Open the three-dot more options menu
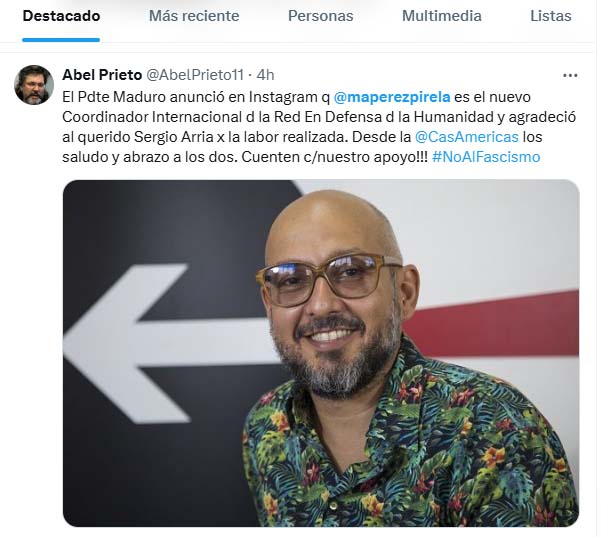This screenshot has width=601, height=537. (x=570, y=76)
